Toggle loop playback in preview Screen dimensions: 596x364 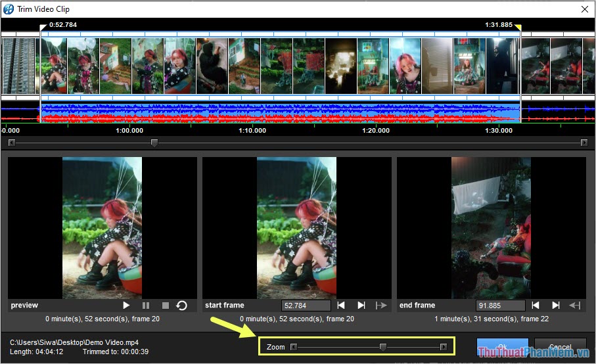[181, 305]
